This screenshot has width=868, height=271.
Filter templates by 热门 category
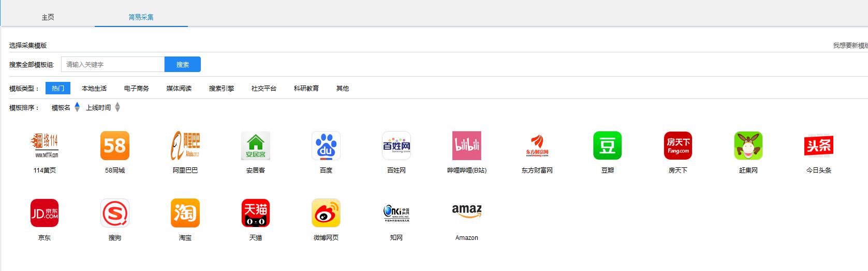pos(58,88)
